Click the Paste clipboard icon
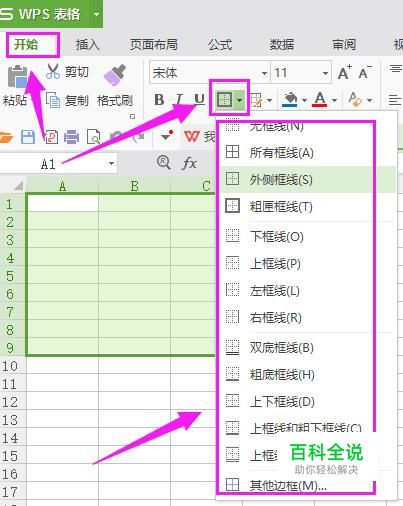403x506 pixels. coord(17,77)
